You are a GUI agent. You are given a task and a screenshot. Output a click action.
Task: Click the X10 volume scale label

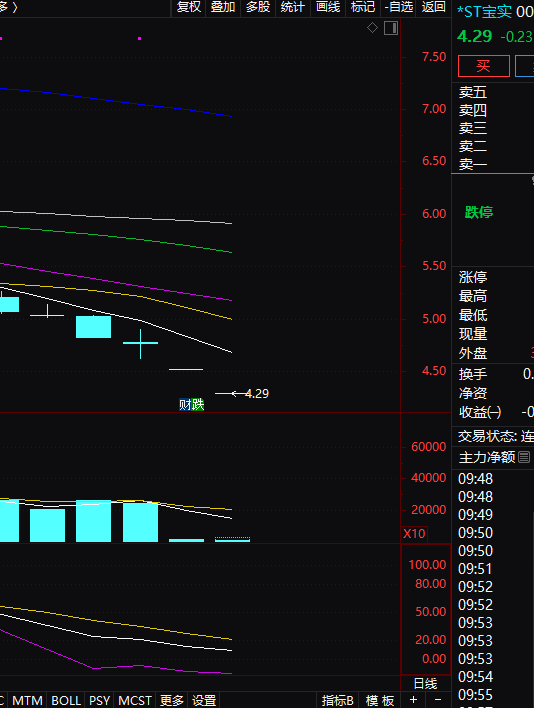(x=414, y=534)
